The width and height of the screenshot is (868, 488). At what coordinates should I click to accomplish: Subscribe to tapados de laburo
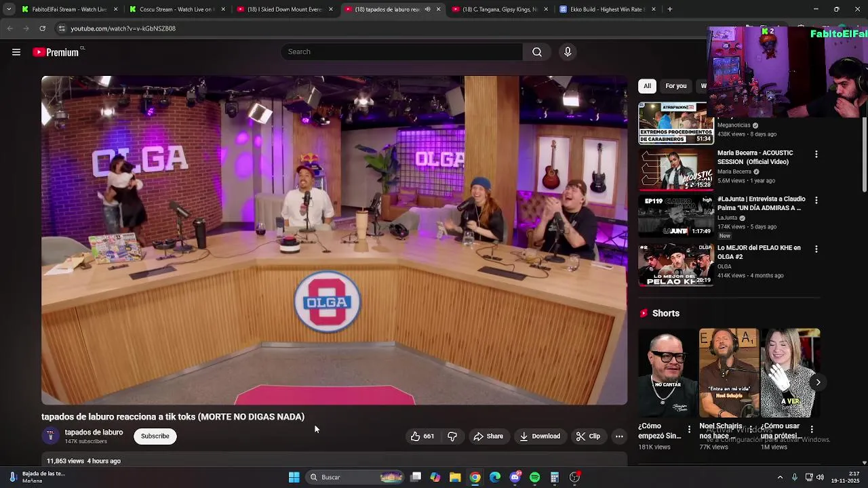pos(155,436)
